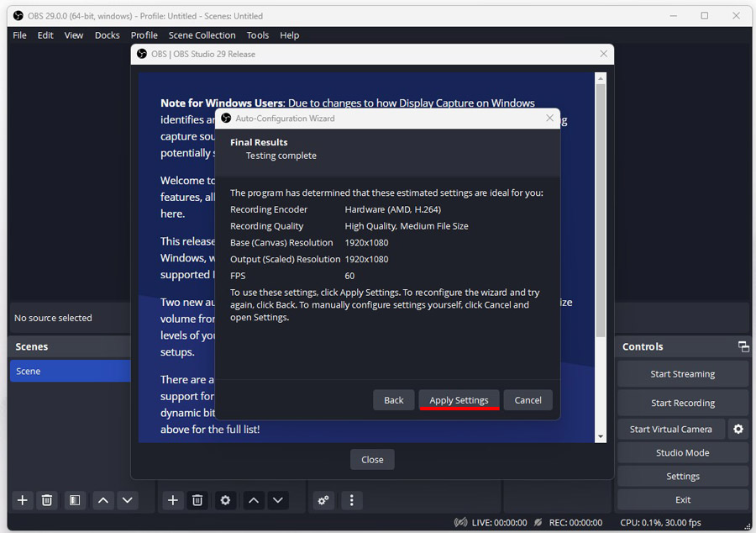Click the CPU and fps status text

tap(660, 522)
